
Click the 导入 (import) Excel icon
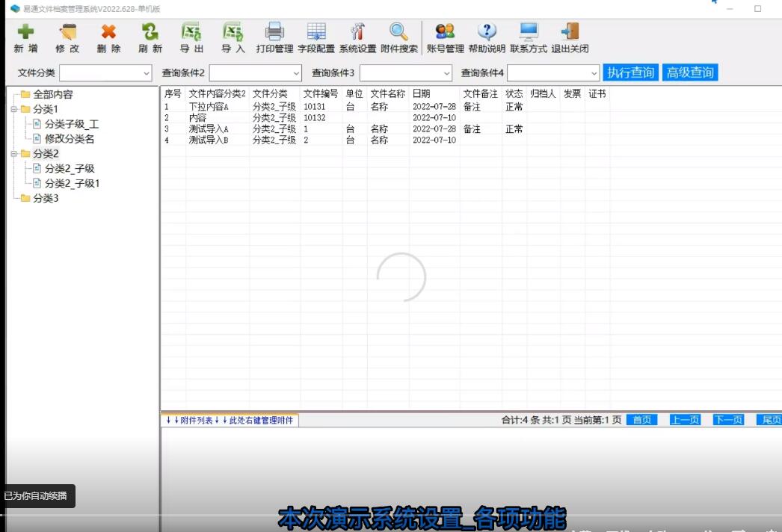(x=233, y=32)
